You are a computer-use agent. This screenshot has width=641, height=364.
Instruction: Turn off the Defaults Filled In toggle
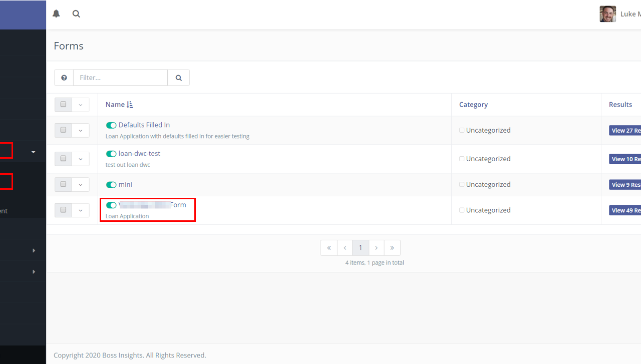pos(111,125)
